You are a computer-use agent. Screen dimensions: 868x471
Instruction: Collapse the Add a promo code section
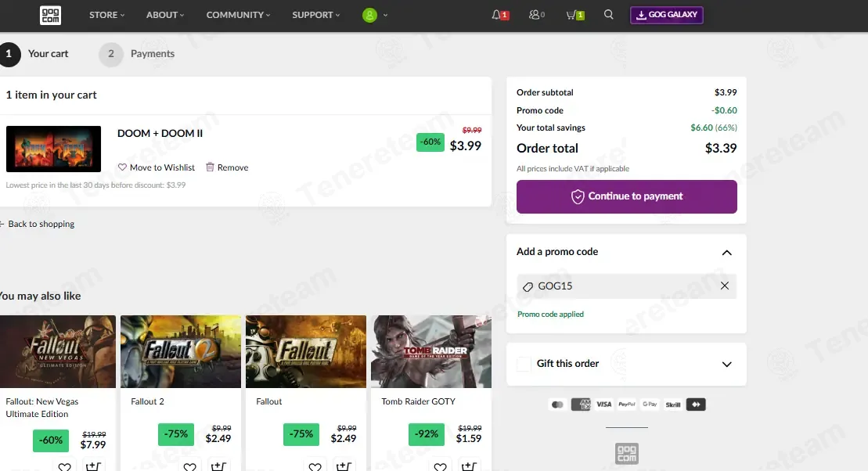pos(727,253)
